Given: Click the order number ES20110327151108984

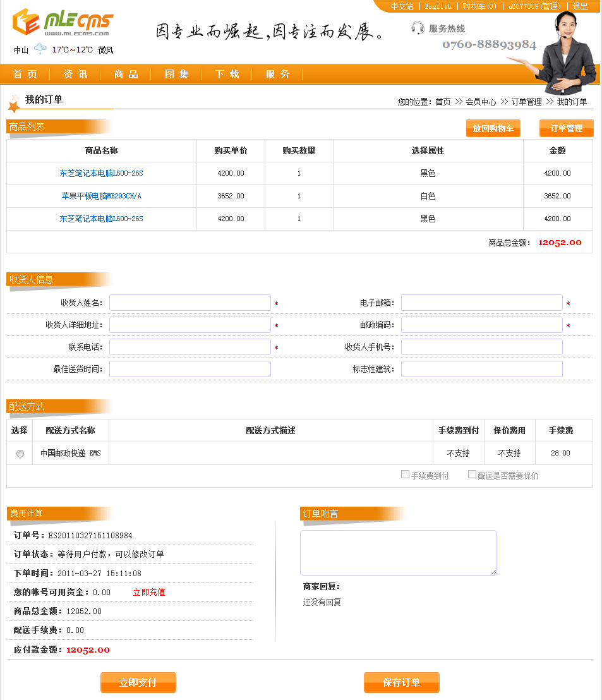Looking at the screenshot, I should (x=90, y=535).
